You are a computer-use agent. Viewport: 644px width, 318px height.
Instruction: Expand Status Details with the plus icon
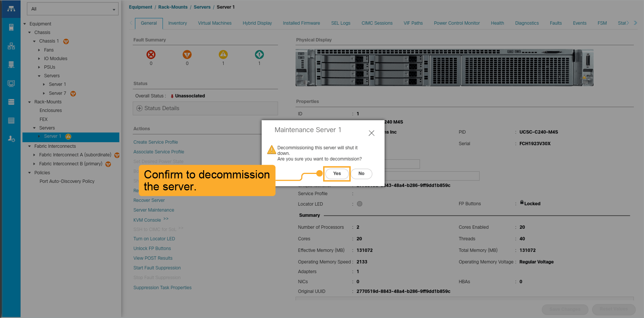pos(139,108)
